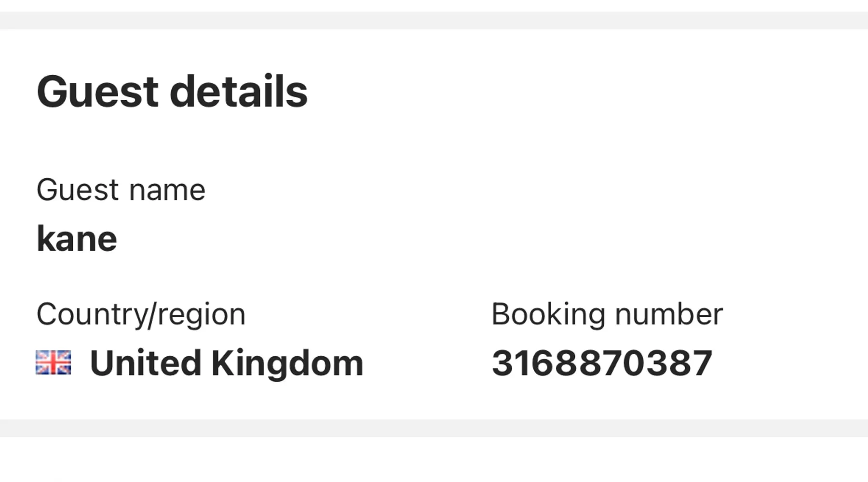Click the word "Booking" in the label
This screenshot has height=482, width=868.
548,314
